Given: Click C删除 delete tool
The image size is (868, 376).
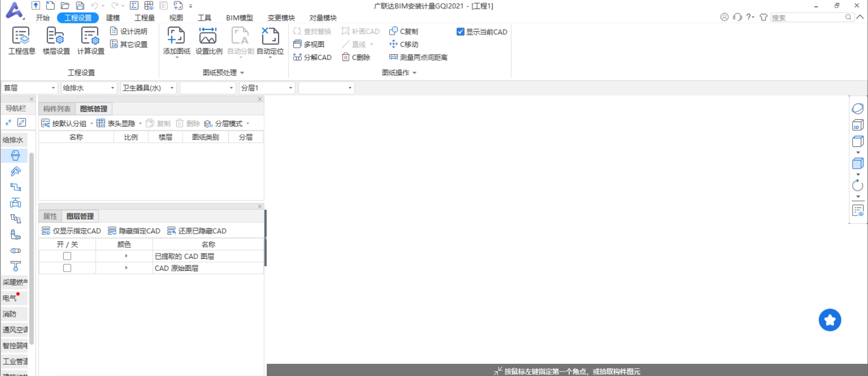Looking at the screenshot, I should coord(356,57).
